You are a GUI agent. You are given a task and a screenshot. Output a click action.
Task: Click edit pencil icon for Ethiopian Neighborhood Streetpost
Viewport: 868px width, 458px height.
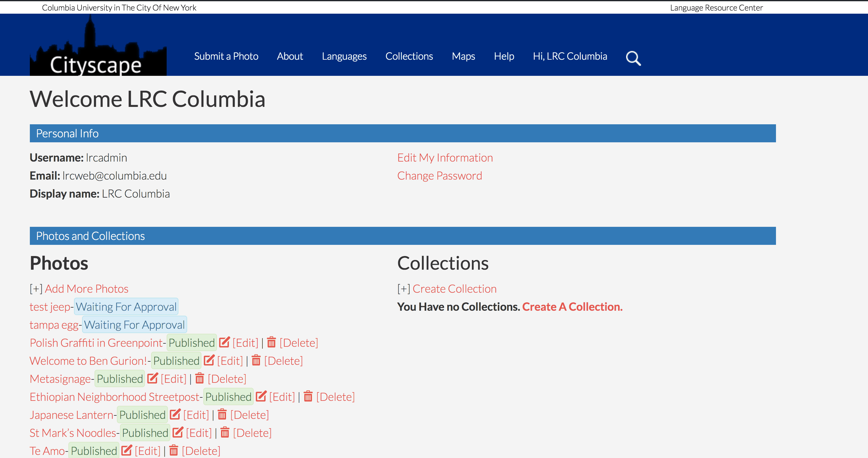pos(261,396)
